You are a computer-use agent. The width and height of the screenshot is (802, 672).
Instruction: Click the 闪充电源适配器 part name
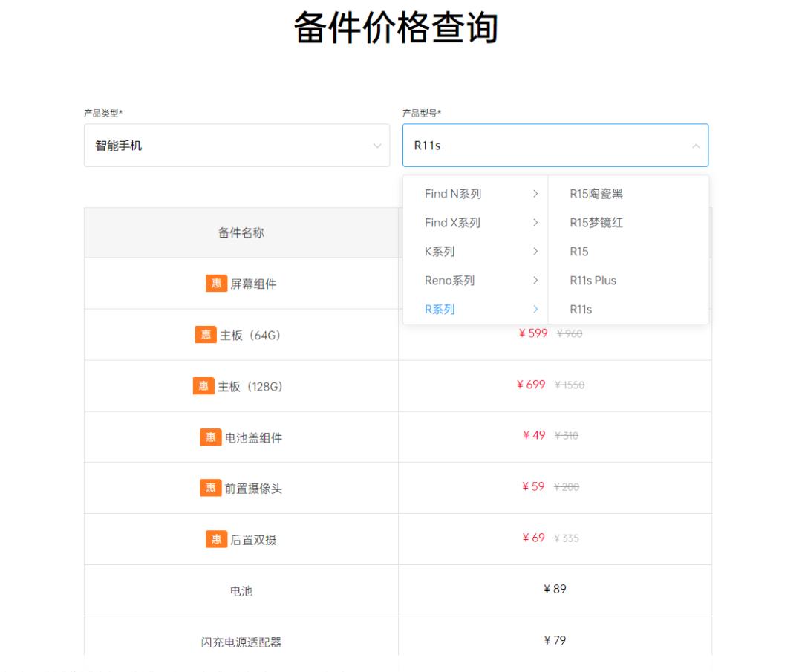pos(241,642)
